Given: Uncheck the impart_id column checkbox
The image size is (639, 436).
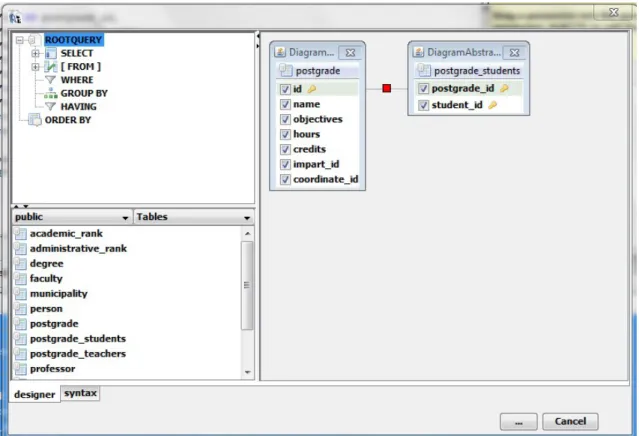Looking at the screenshot, I should [x=285, y=165].
